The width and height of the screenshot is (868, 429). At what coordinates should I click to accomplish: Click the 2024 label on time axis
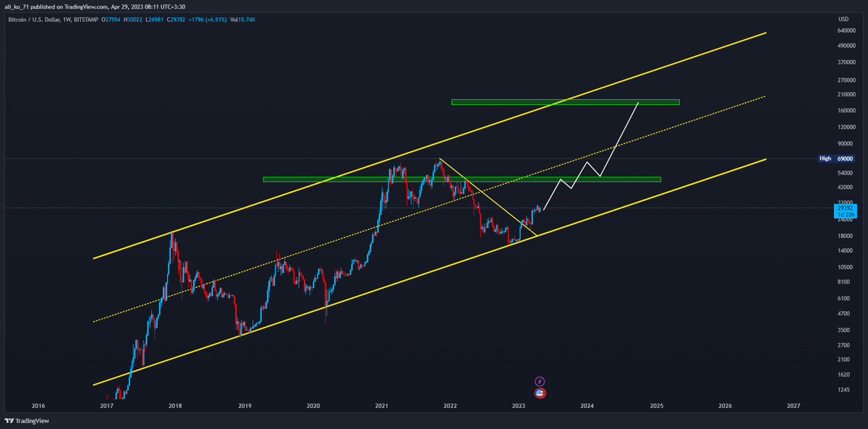click(587, 406)
